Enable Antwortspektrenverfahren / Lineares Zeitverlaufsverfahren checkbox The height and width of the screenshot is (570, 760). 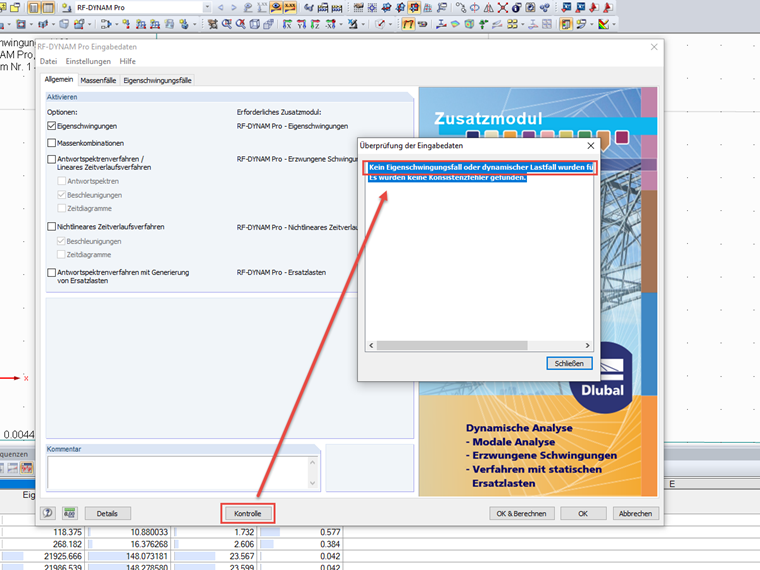(52, 159)
